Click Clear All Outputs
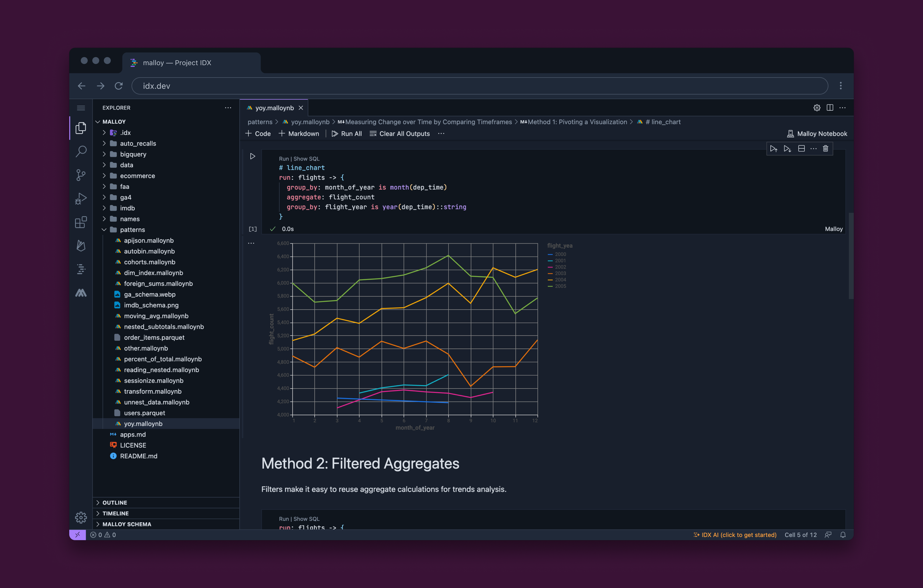The height and width of the screenshot is (588, 923). coord(399,133)
